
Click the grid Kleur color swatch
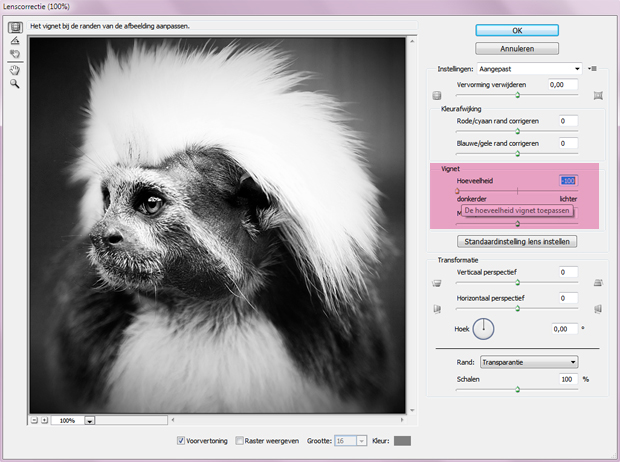click(403, 441)
